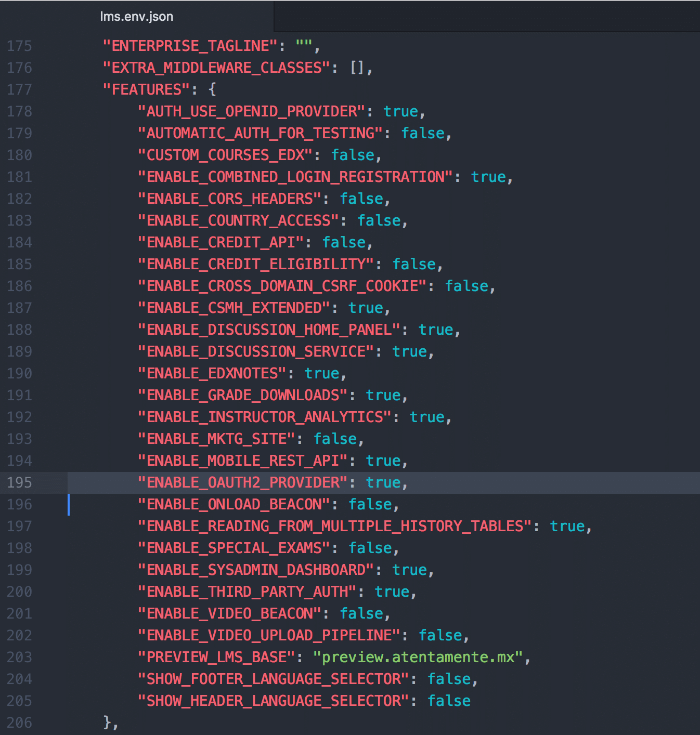Click the "preview.atentamente.mx" string value
The image size is (700, 735).
(x=418, y=657)
